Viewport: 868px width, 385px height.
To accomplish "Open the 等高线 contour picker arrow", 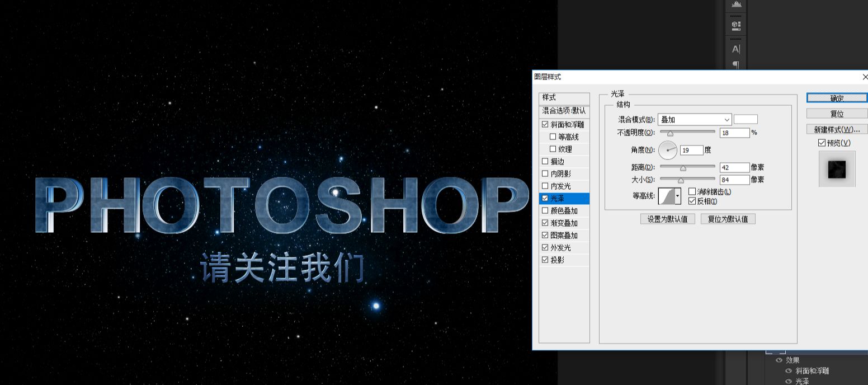I will (678, 196).
